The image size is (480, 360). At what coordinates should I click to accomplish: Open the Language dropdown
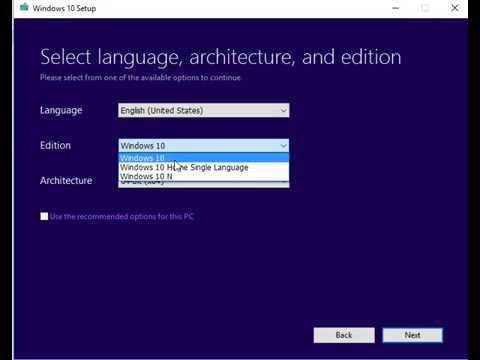[204, 110]
